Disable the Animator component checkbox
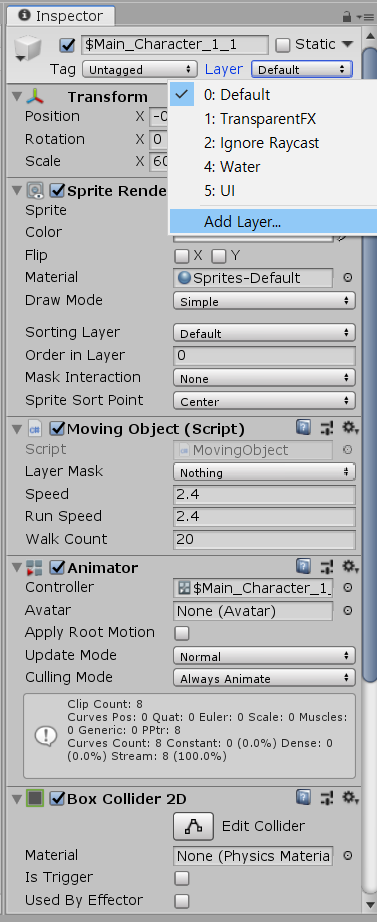Screen dimensions: 377x922 [57, 568]
